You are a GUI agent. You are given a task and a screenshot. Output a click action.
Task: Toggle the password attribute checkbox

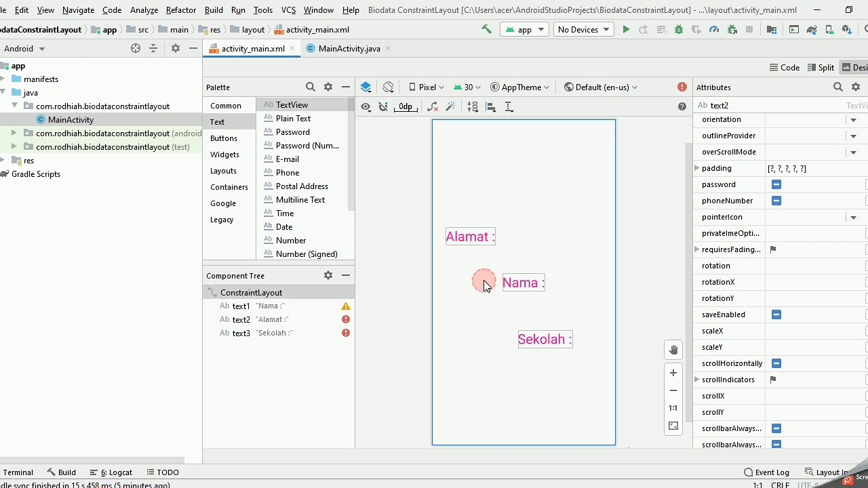pos(776,184)
